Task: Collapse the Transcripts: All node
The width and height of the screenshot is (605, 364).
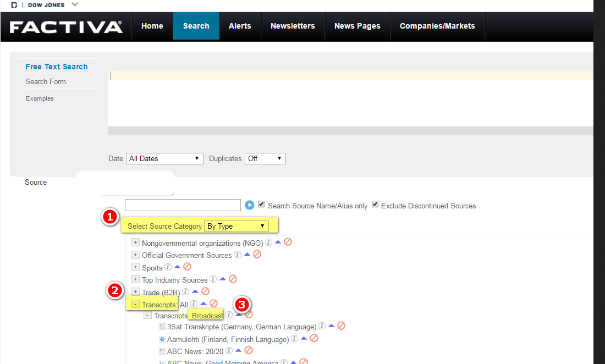Action: pos(135,304)
